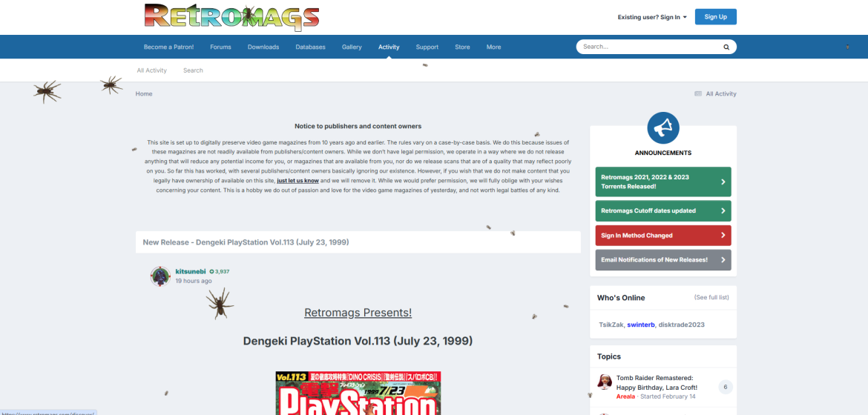Click 'Notice to publishers and content owners' heading
This screenshot has width=868, height=415.
pos(358,126)
